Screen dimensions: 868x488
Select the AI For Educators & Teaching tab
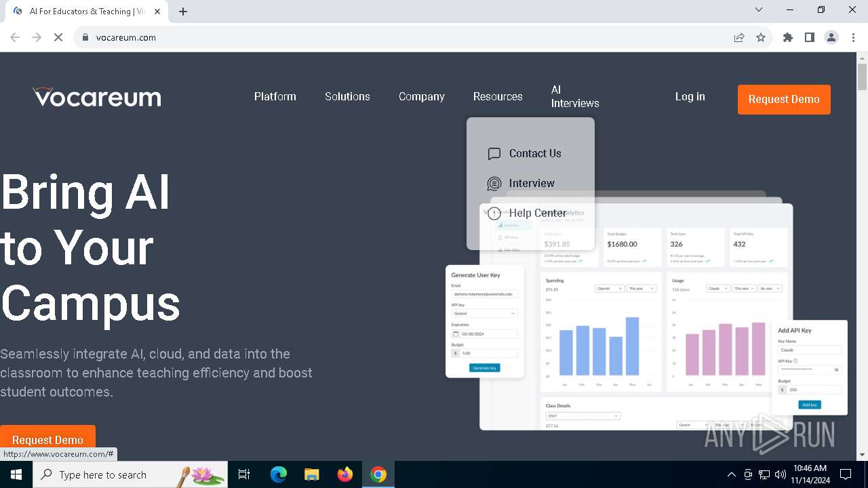pos(87,12)
